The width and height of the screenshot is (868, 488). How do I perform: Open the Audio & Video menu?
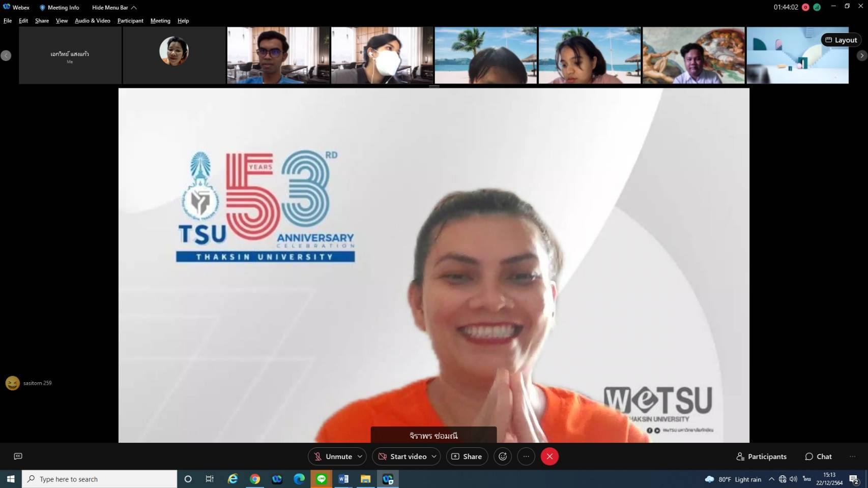[x=92, y=21]
